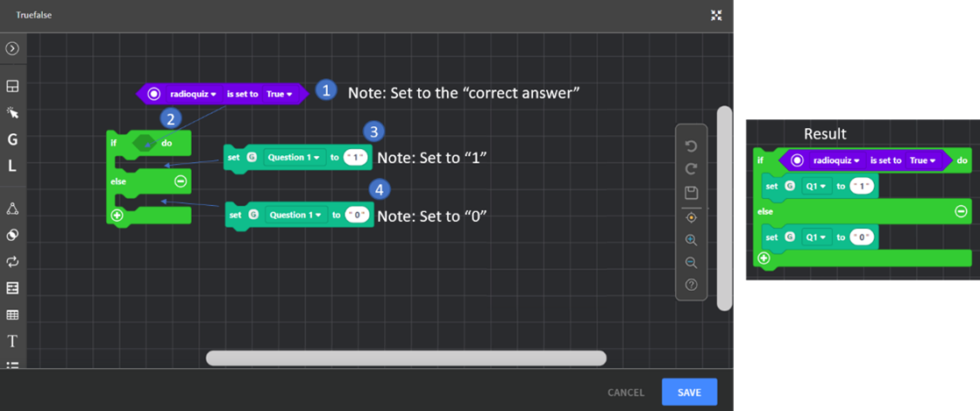Open the Text T block category
980x411 pixels.
pos(13,341)
